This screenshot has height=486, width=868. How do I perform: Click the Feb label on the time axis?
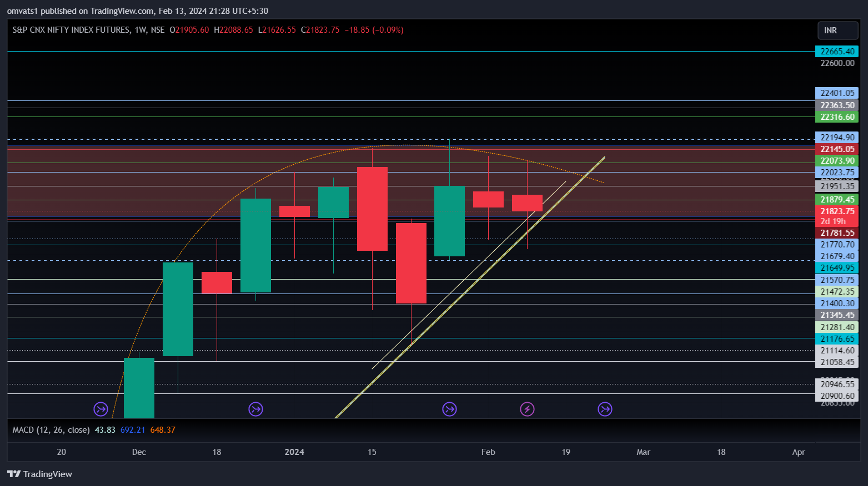click(488, 452)
